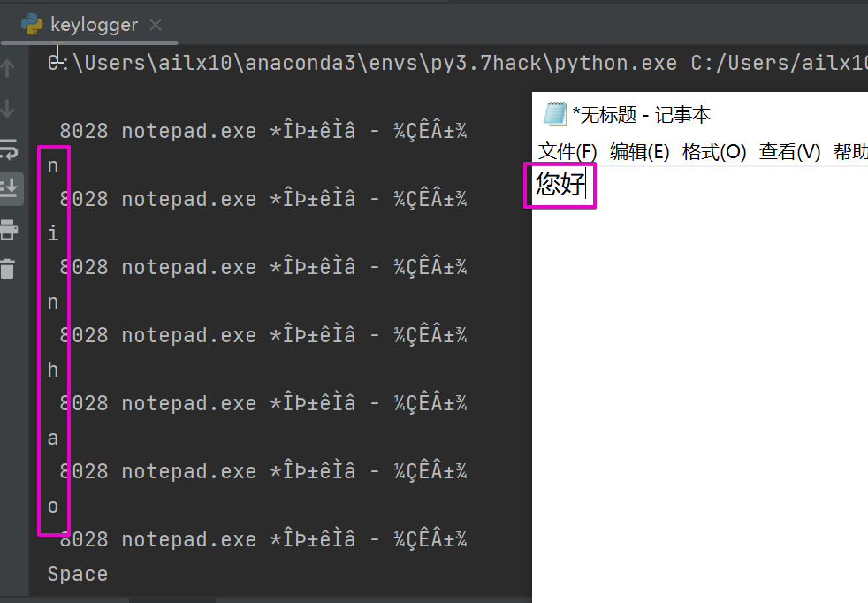
Task: Click the down arrow in console sidebar
Action: (x=7, y=109)
